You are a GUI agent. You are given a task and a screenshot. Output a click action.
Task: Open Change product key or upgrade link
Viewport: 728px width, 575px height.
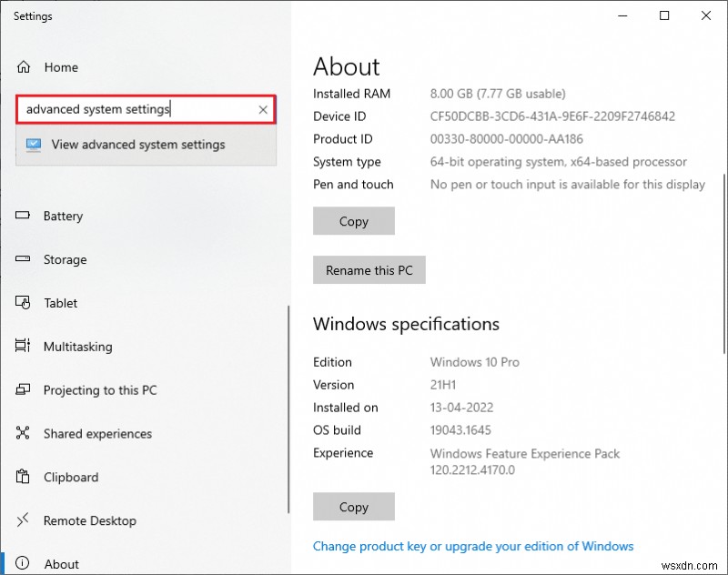click(x=472, y=547)
